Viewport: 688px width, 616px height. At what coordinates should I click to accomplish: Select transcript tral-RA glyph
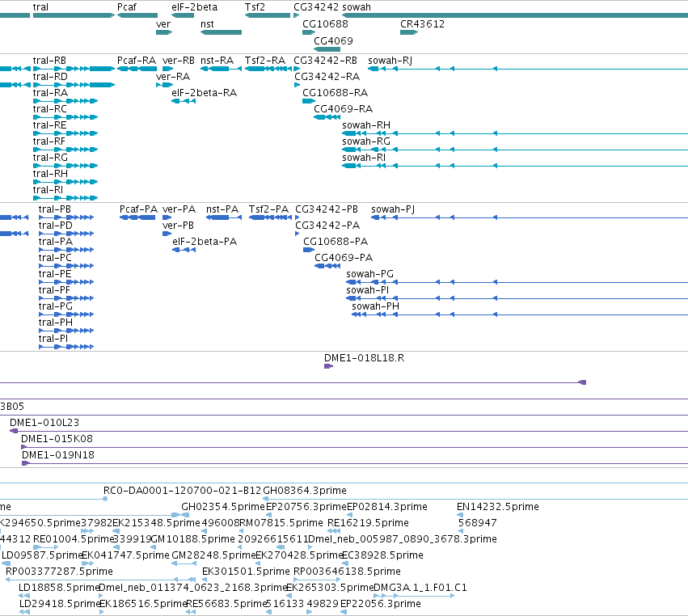(x=65, y=101)
